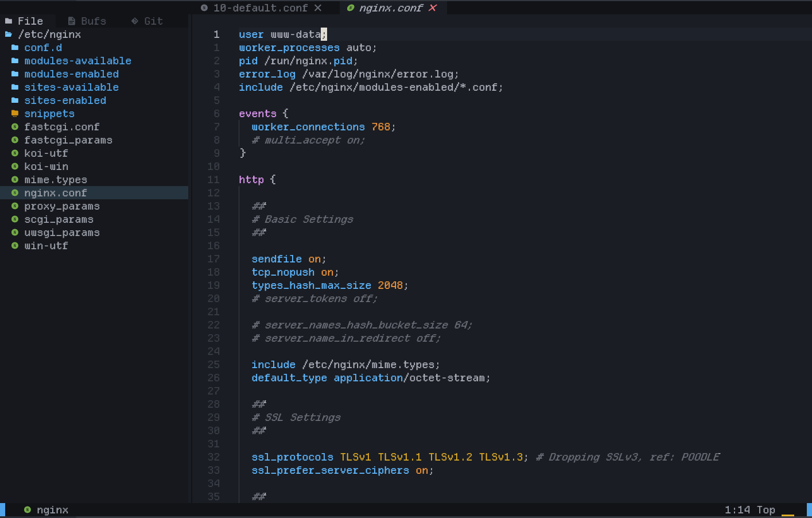Screen dimensions: 812x518
Task: Open the sites-available directory
Action: 72,87
